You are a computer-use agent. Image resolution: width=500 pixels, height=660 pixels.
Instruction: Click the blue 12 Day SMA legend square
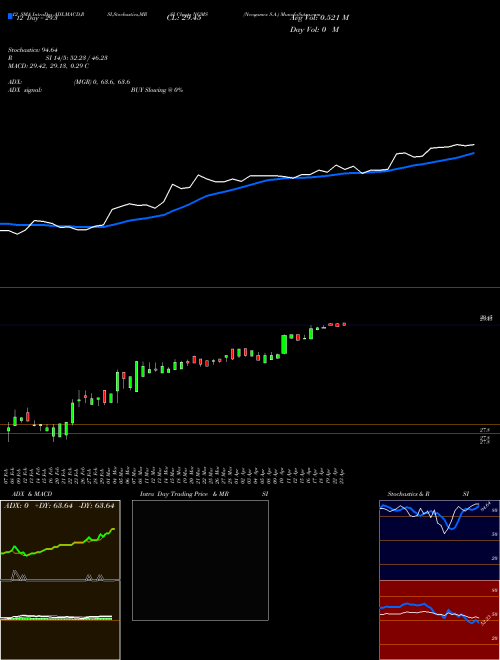click(x=10, y=16)
